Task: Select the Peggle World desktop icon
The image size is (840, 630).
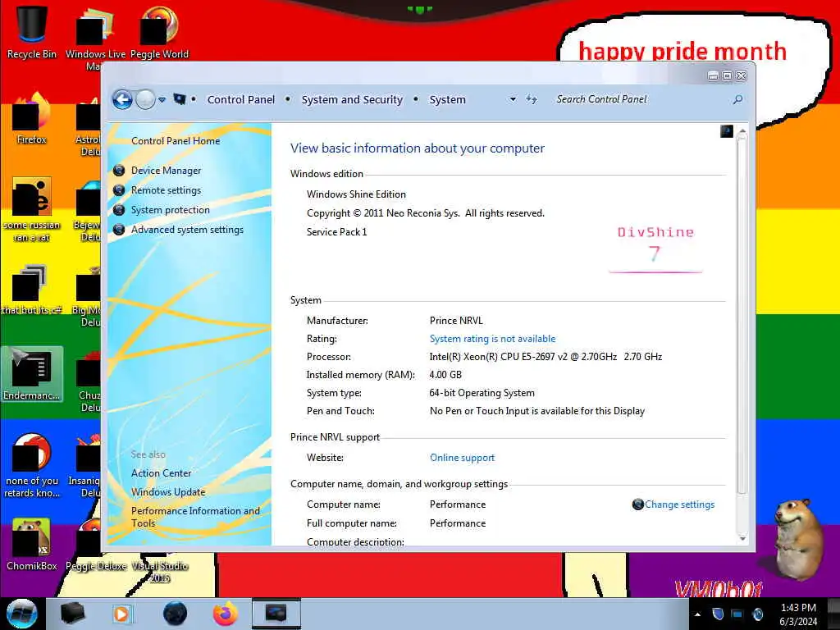Action: [x=159, y=32]
